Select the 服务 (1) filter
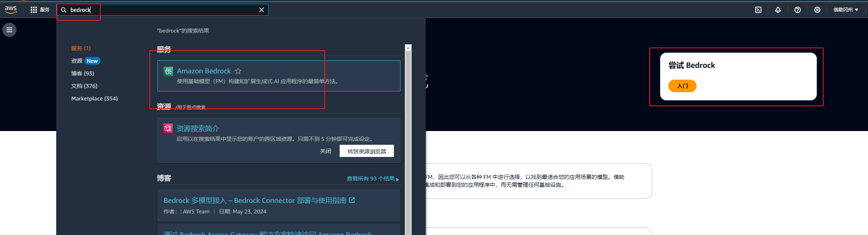 [81, 48]
